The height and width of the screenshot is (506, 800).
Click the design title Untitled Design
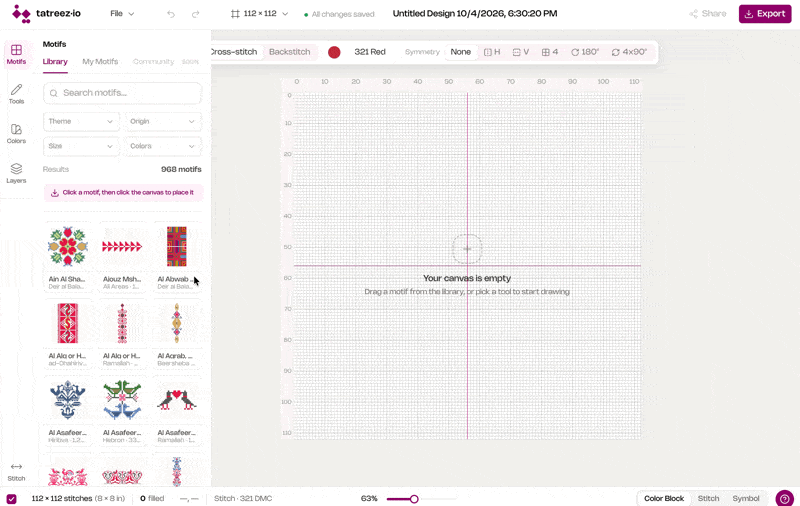474,14
